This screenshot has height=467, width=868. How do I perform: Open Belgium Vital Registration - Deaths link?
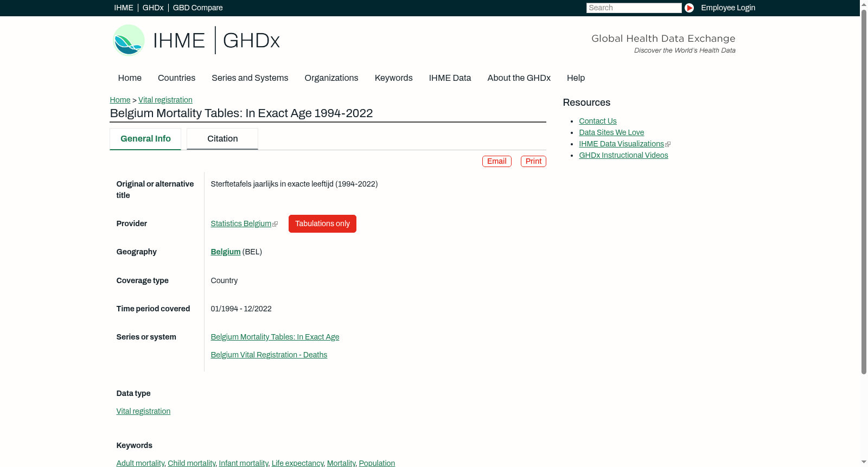[x=269, y=355]
